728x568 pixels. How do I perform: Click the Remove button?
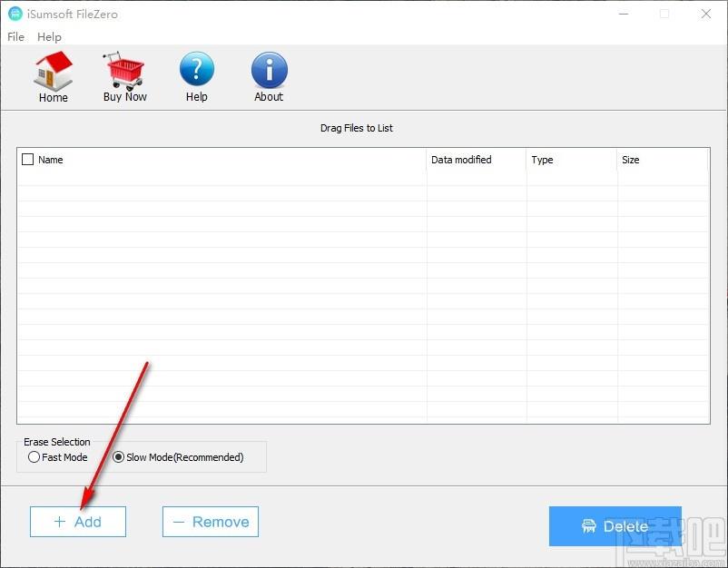tap(211, 522)
